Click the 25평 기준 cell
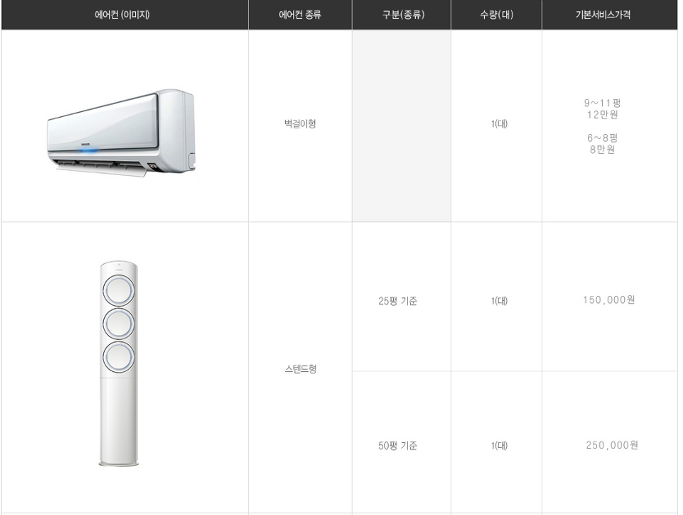Screen dimensions: 683x515 click(x=398, y=301)
